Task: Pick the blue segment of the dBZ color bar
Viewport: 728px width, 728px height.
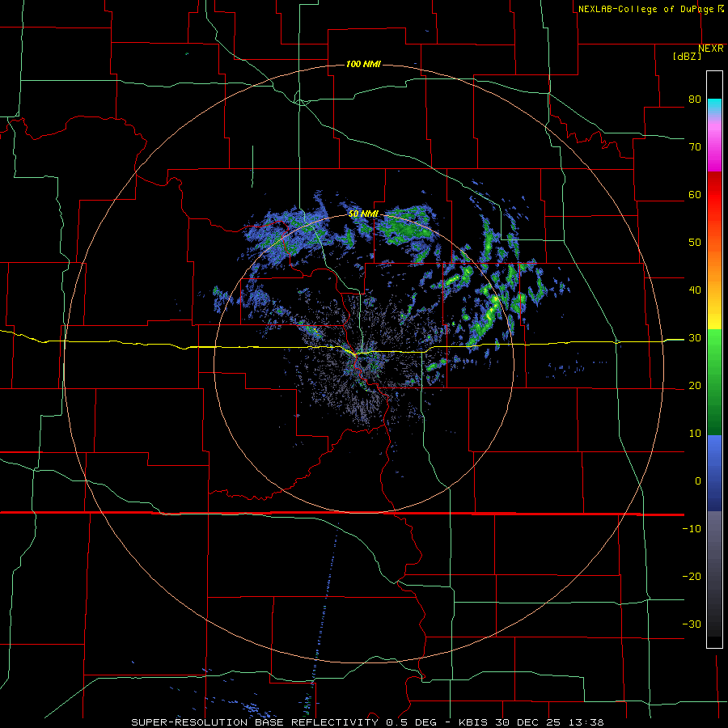Action: (x=714, y=473)
